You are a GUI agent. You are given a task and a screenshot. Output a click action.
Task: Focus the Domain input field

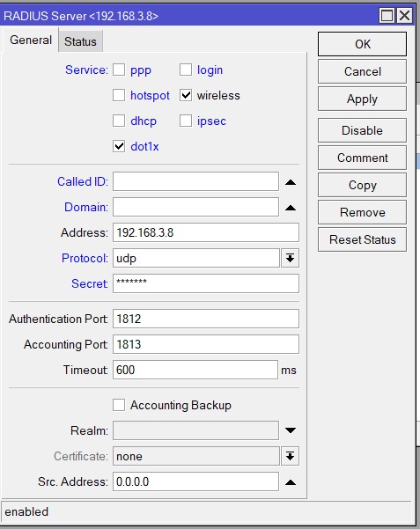[x=195, y=207]
